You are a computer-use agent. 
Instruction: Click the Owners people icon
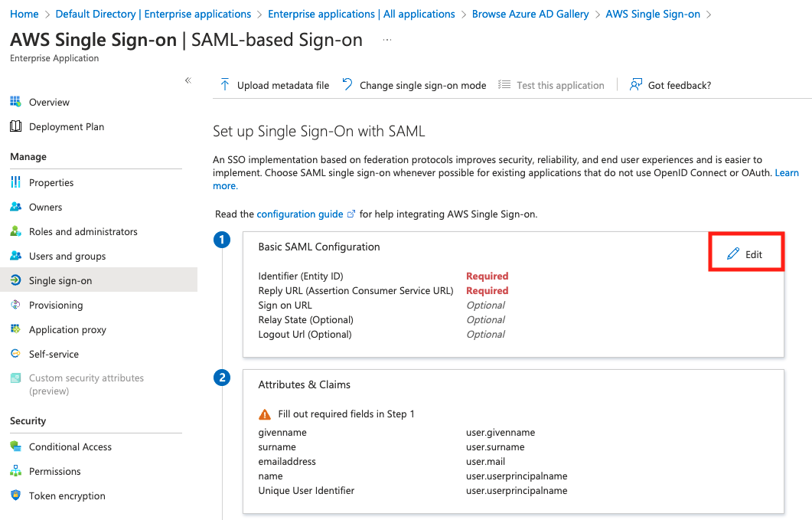pos(15,207)
